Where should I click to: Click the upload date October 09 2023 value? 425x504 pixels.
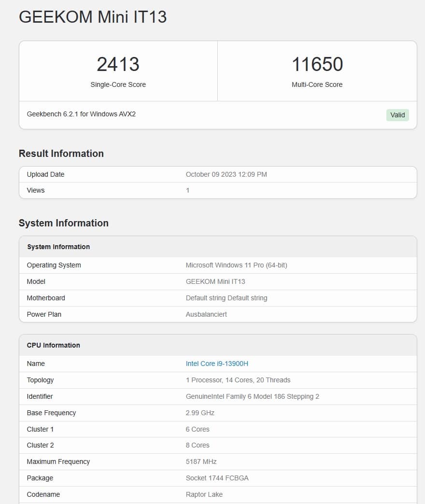tap(226, 174)
